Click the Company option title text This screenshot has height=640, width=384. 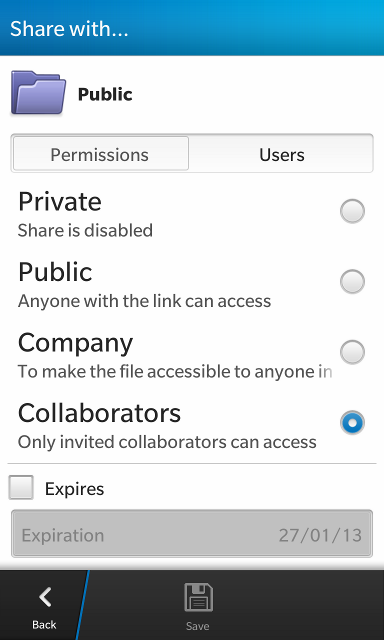tap(75, 343)
